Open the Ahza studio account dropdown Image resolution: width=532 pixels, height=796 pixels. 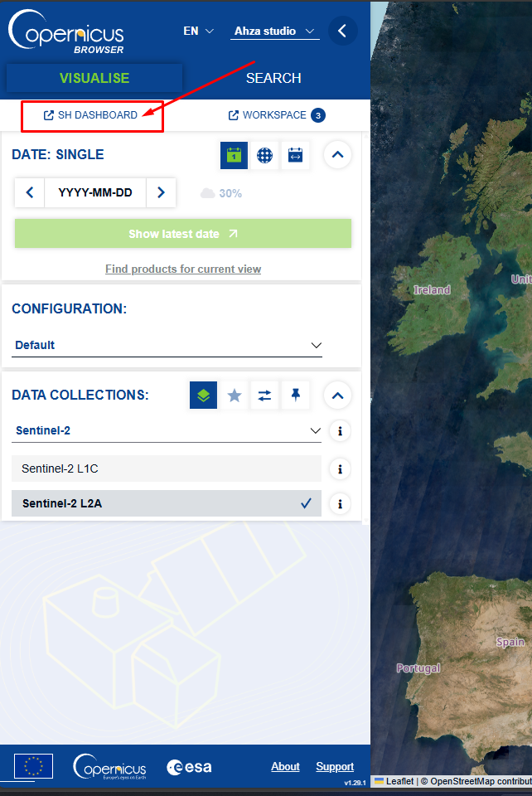(x=275, y=31)
